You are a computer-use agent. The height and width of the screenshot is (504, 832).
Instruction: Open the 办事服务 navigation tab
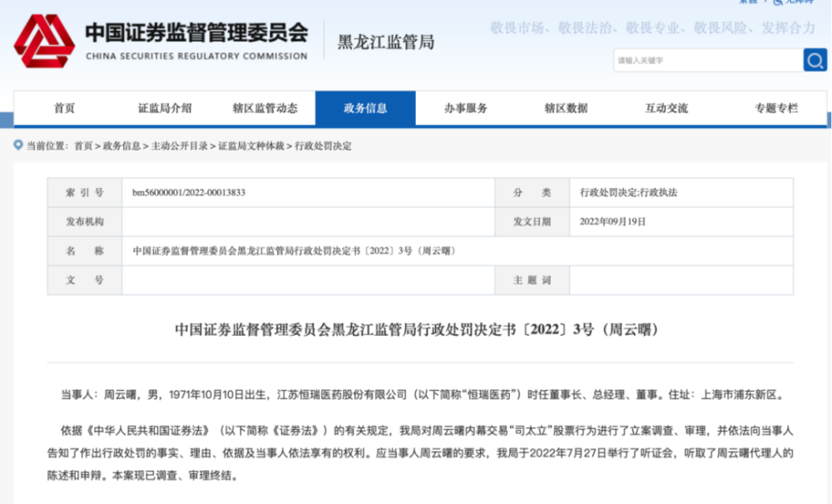tap(465, 108)
